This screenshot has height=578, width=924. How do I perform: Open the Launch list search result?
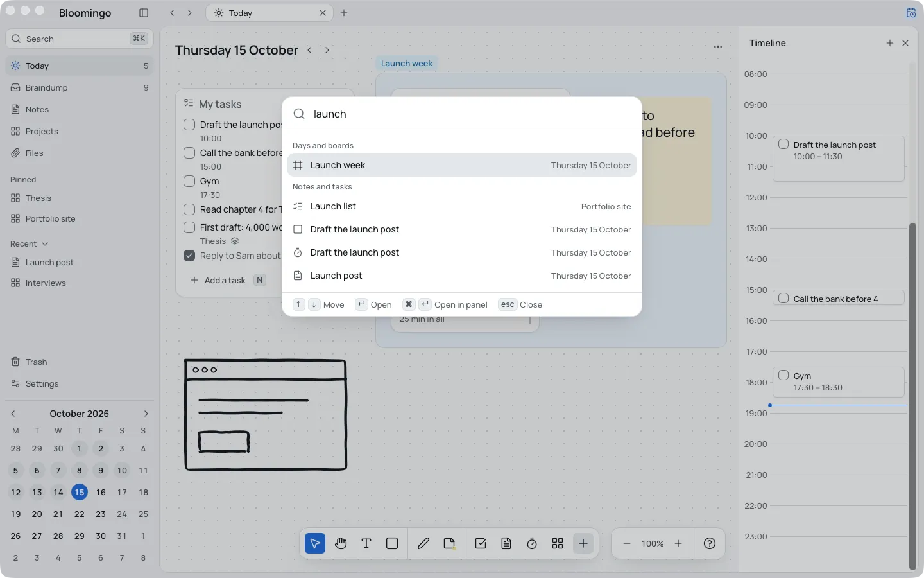tap(462, 206)
